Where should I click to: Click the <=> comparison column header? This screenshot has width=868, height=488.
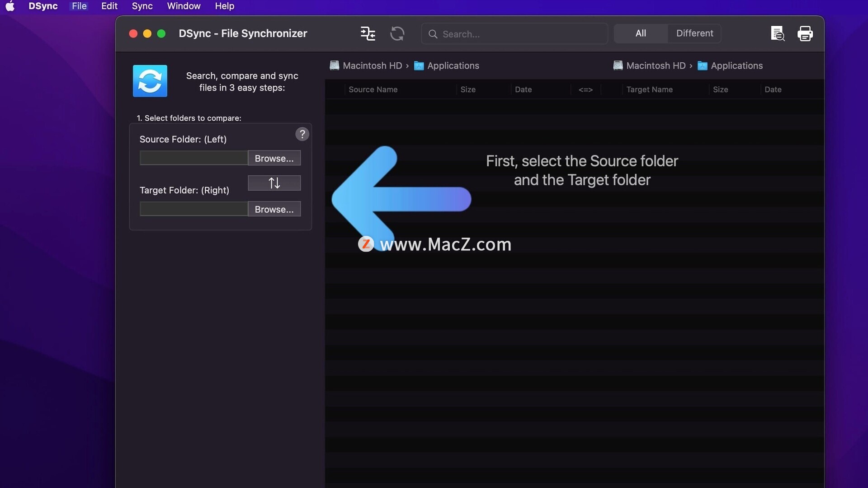point(585,89)
